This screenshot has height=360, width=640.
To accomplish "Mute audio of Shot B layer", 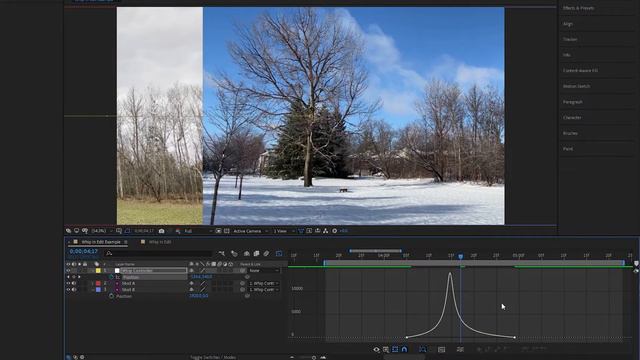I will click(74, 290).
